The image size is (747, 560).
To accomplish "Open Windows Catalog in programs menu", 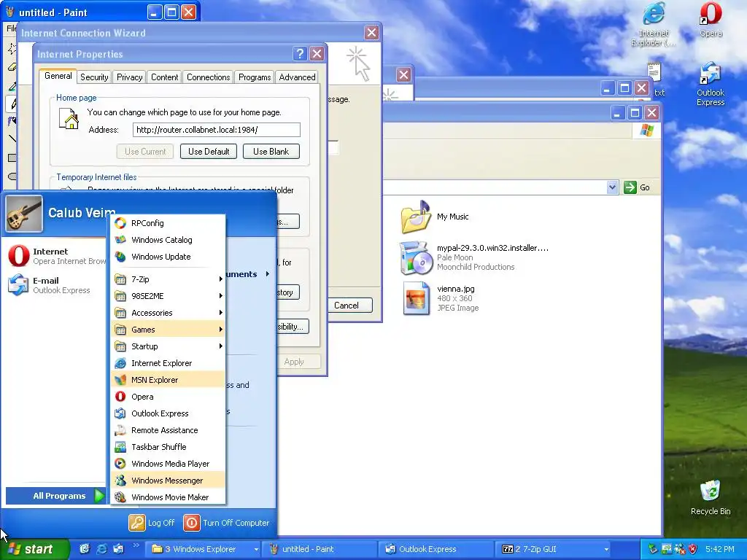I will [168, 239].
